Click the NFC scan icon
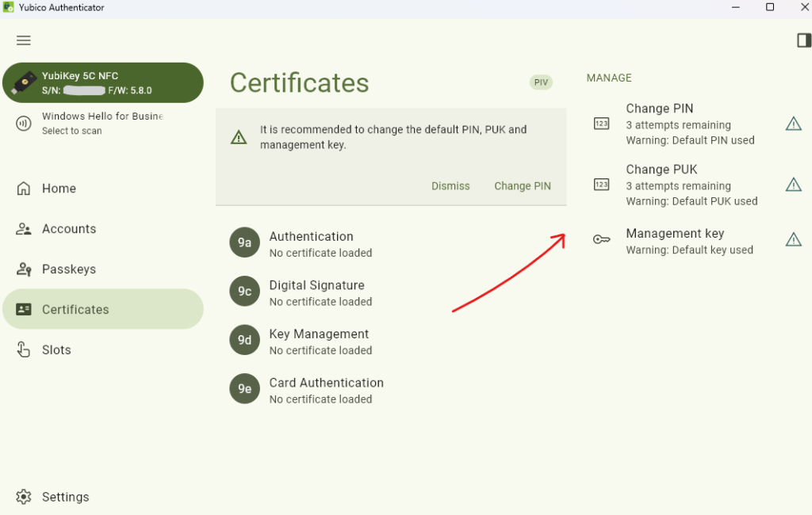Image resolution: width=812 pixels, height=515 pixels. 23,123
